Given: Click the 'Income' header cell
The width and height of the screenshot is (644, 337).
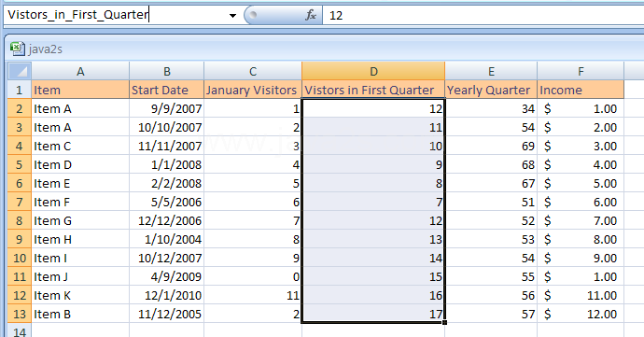Looking at the screenshot, I should click(x=581, y=90).
